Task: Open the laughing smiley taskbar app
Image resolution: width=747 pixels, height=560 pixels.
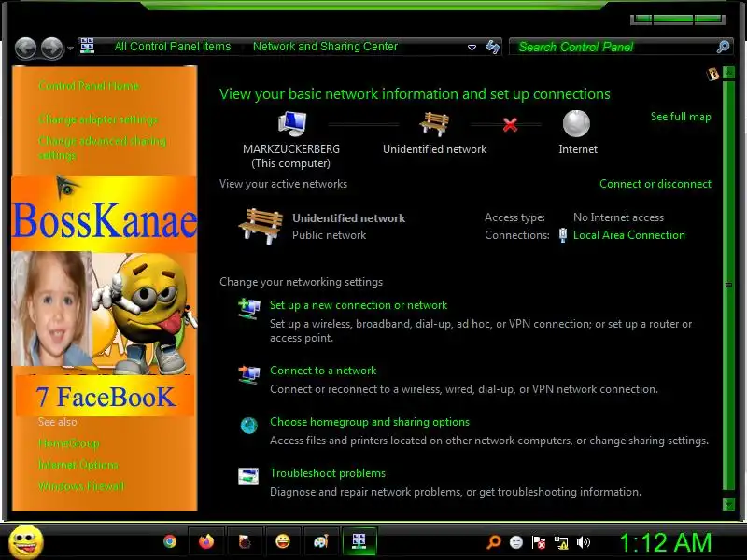Action: [283, 542]
